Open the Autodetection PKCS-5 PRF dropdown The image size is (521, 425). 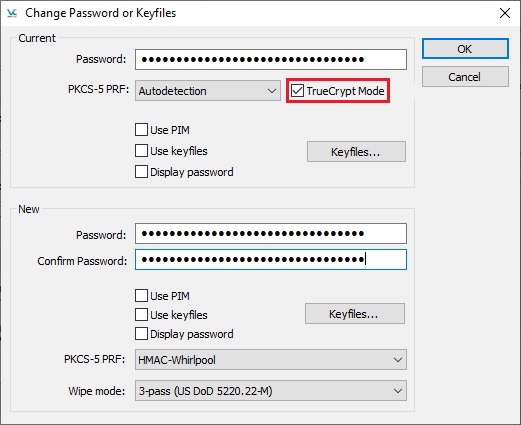coord(208,91)
